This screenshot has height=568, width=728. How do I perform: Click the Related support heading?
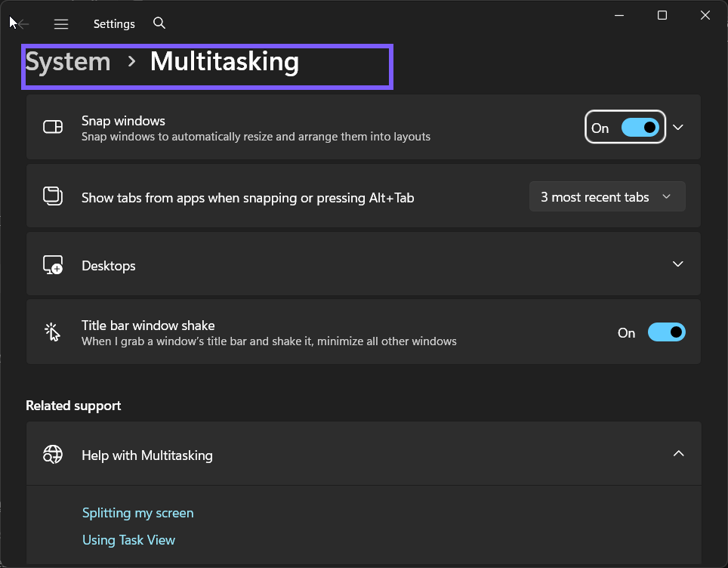pyautogui.click(x=73, y=406)
